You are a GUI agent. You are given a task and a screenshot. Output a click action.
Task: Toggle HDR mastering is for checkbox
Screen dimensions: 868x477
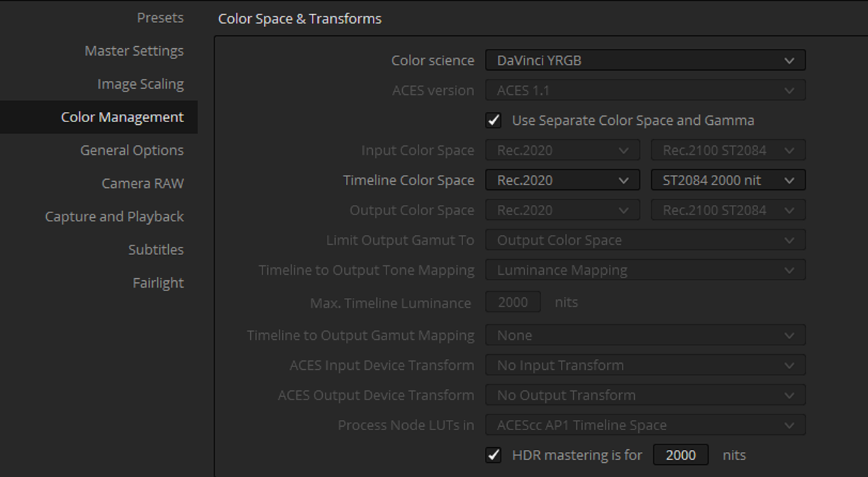coord(494,455)
